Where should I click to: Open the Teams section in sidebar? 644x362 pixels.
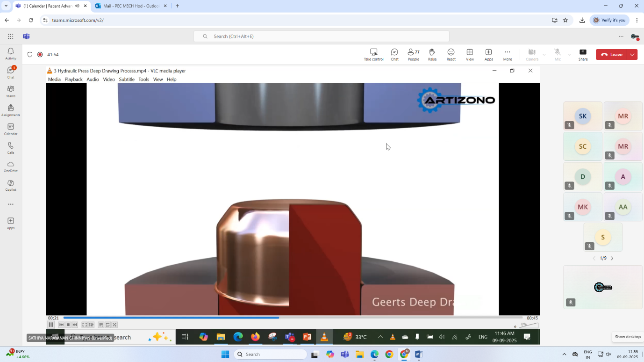[x=11, y=91]
